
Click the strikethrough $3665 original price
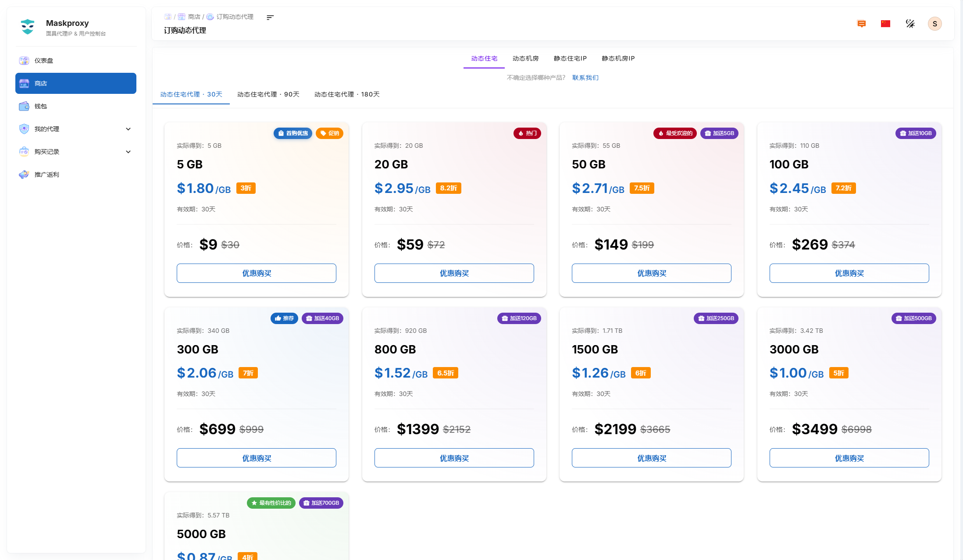point(655,429)
